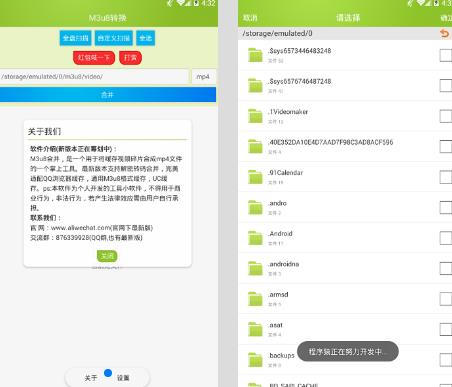Viewport: 452px width, 387px height.
Task: Select the folder name .Android
Action: click(280, 233)
